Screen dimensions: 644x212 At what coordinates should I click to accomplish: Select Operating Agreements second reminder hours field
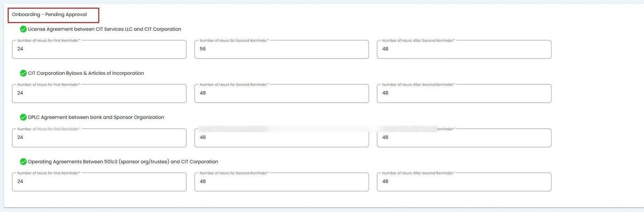tap(282, 182)
